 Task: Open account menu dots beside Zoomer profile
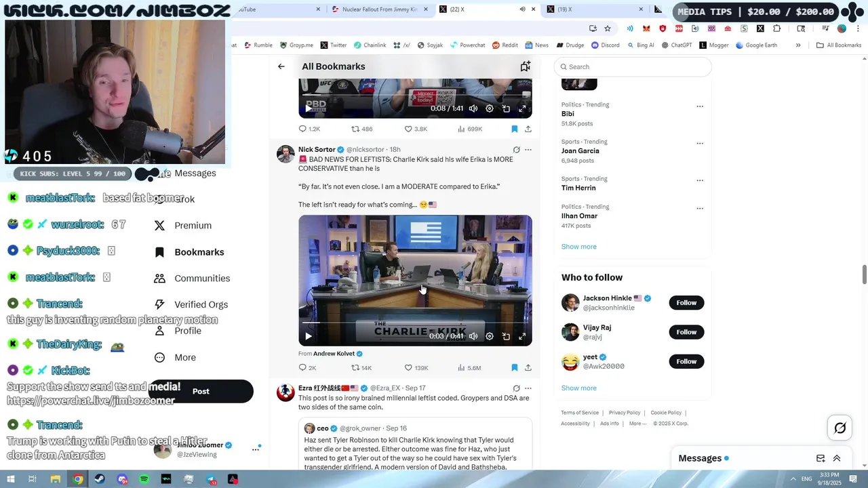(256, 449)
